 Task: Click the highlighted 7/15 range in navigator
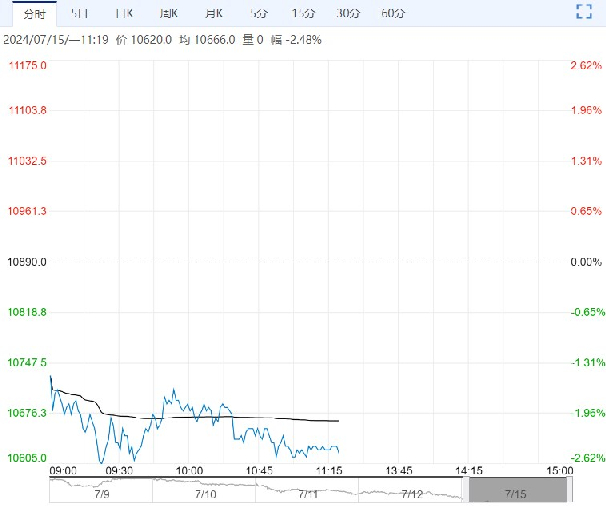(x=516, y=490)
